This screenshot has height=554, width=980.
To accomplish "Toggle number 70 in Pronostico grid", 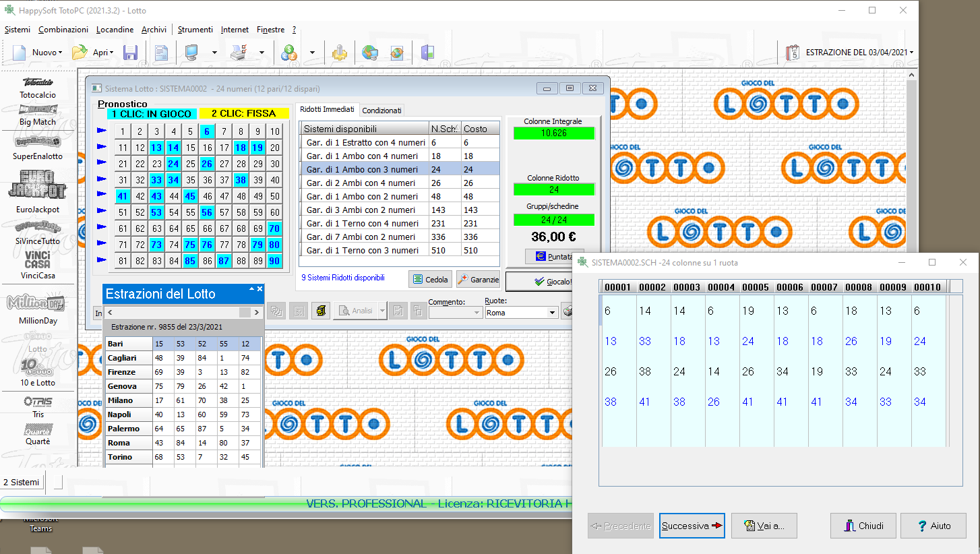I will click(274, 228).
